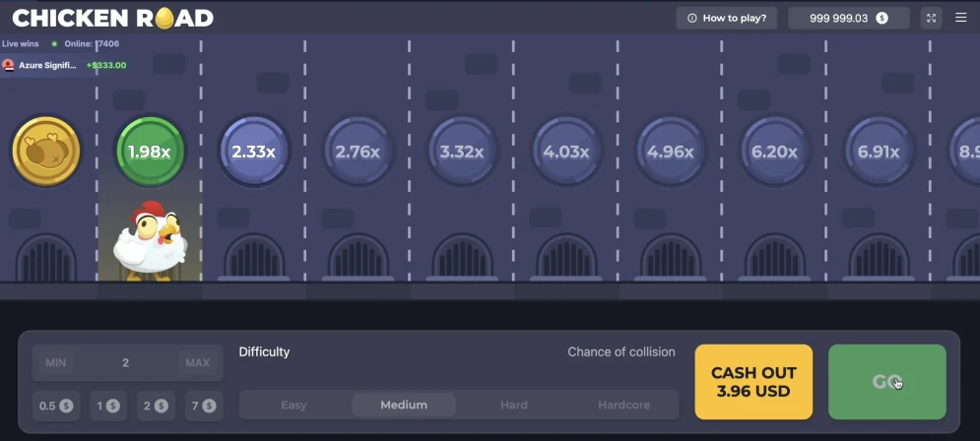Click the green 1.98x multiplier coin
The image size is (980, 441).
click(150, 152)
